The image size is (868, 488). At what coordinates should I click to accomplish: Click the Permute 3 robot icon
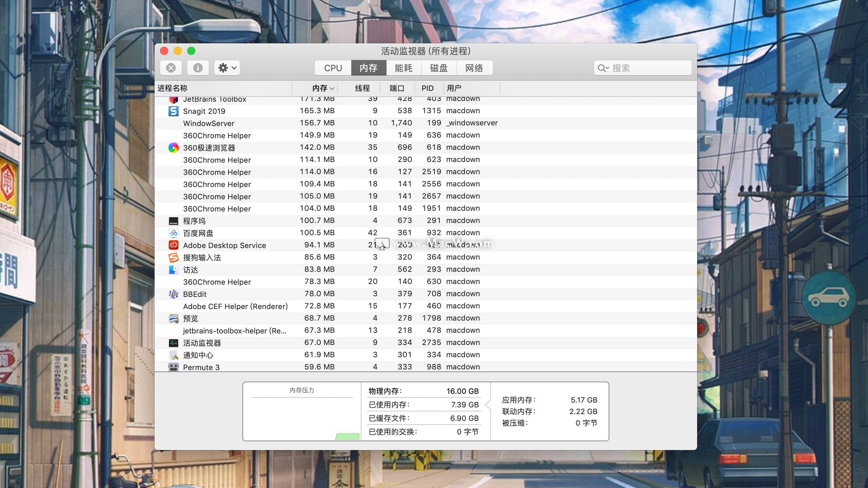(174, 367)
